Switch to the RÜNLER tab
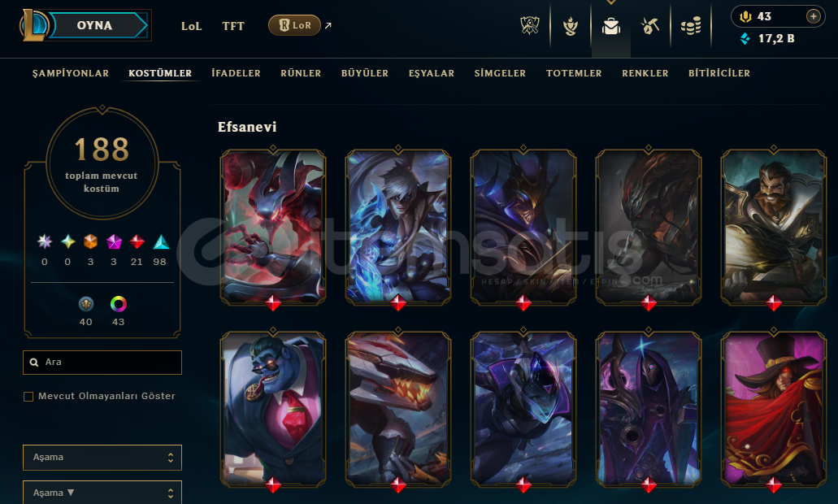This screenshot has width=838, height=504. (x=301, y=73)
